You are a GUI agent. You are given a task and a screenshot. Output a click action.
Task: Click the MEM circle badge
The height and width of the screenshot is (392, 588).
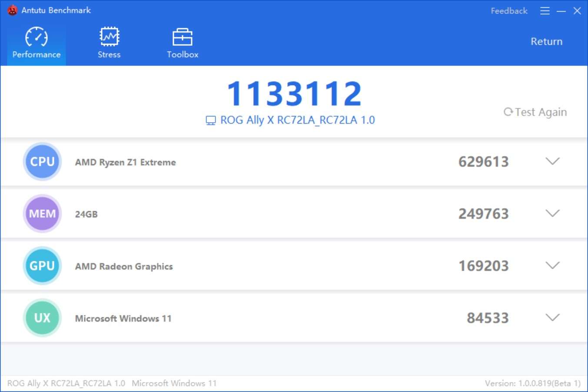click(42, 214)
